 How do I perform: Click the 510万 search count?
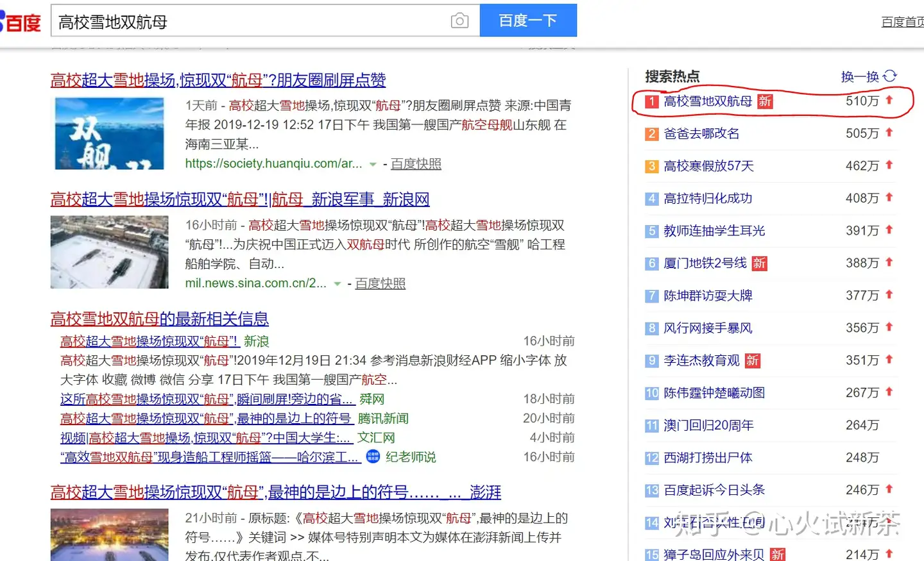point(862,101)
